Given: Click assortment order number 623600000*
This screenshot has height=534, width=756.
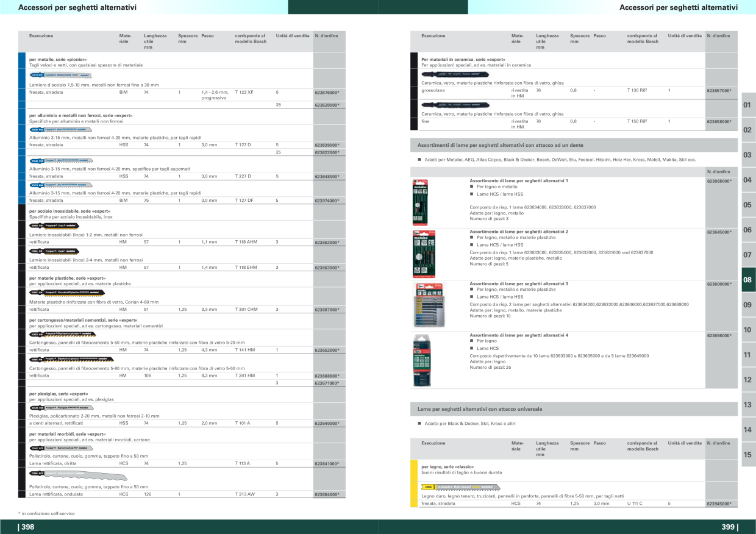Looking at the screenshot, I should coord(719,284).
